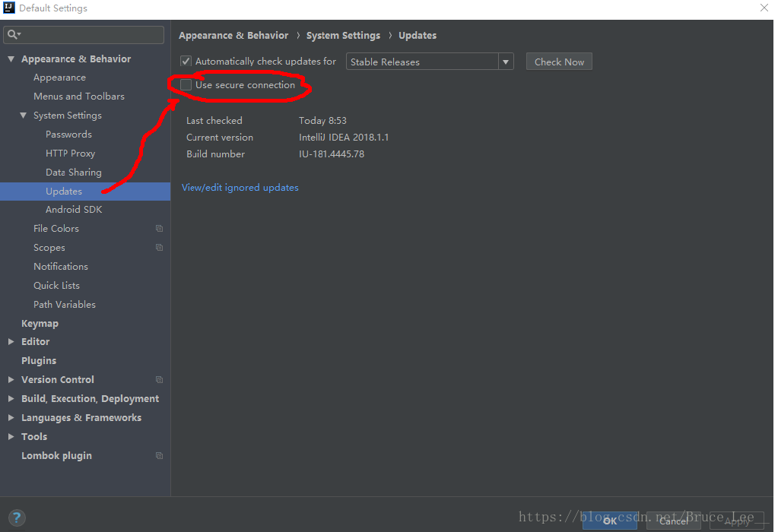Expand Languages & Frameworks section
Image resolution: width=778 pixels, height=532 pixels.
(x=11, y=417)
